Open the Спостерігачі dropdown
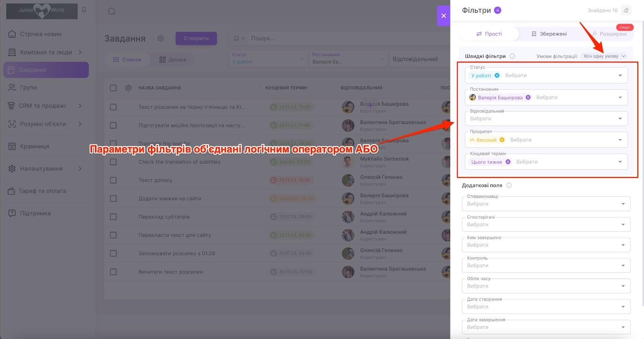The image size is (644, 339). coord(546,224)
